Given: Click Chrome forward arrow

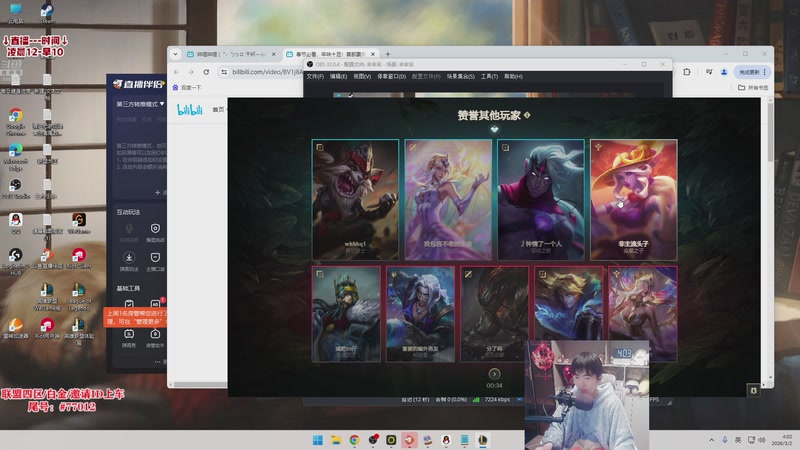Looking at the screenshot, I should 191,72.
